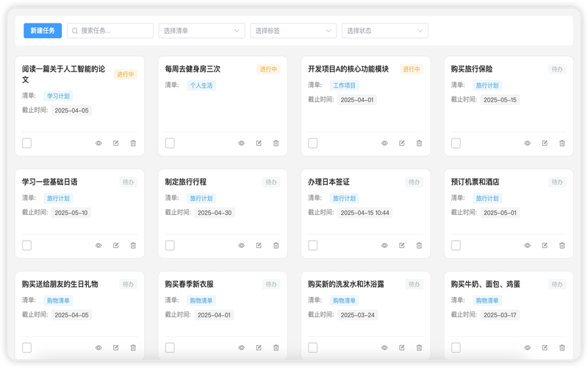Screen dimensions: 588x368
Task: Delete the 购买旅行保险 task
Action: 562,143
